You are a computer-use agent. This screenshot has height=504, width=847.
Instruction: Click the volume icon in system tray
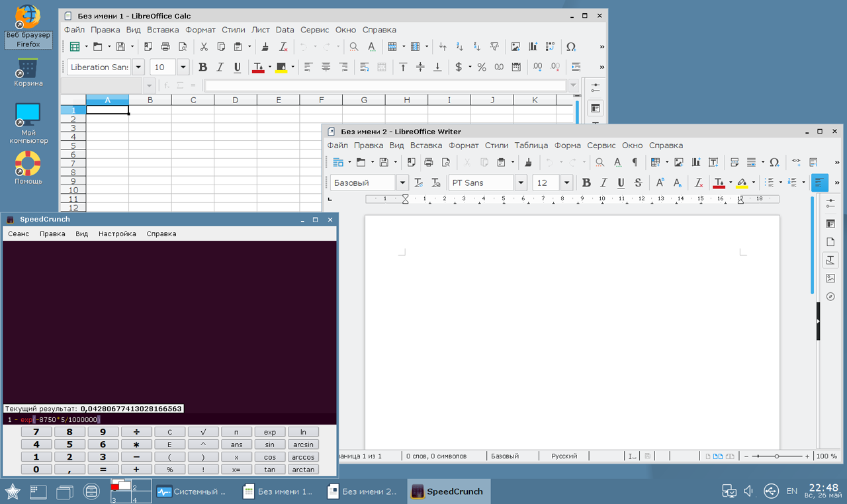point(748,491)
